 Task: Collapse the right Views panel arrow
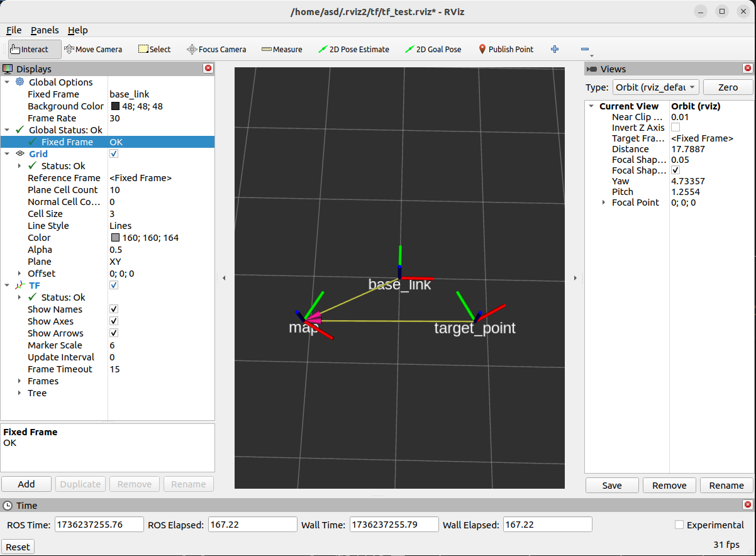click(x=575, y=277)
